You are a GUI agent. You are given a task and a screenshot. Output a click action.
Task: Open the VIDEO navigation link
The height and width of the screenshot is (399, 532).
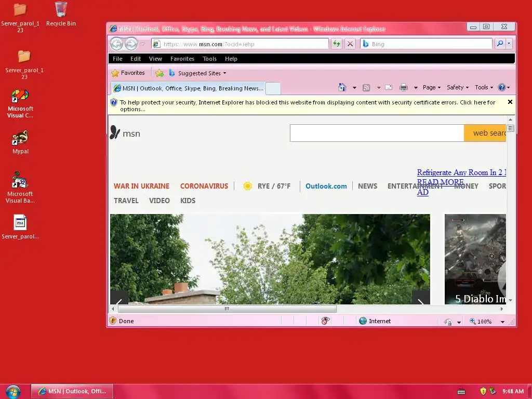click(x=159, y=201)
